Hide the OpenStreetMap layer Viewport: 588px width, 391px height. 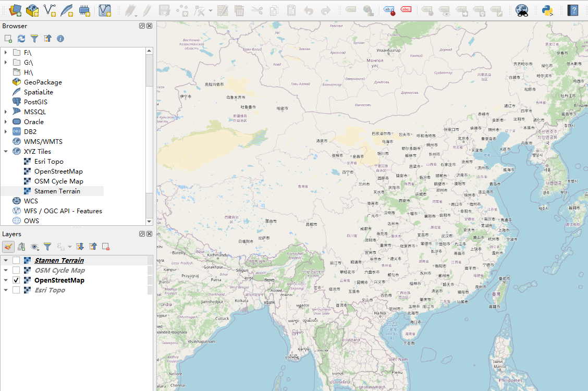[15, 280]
